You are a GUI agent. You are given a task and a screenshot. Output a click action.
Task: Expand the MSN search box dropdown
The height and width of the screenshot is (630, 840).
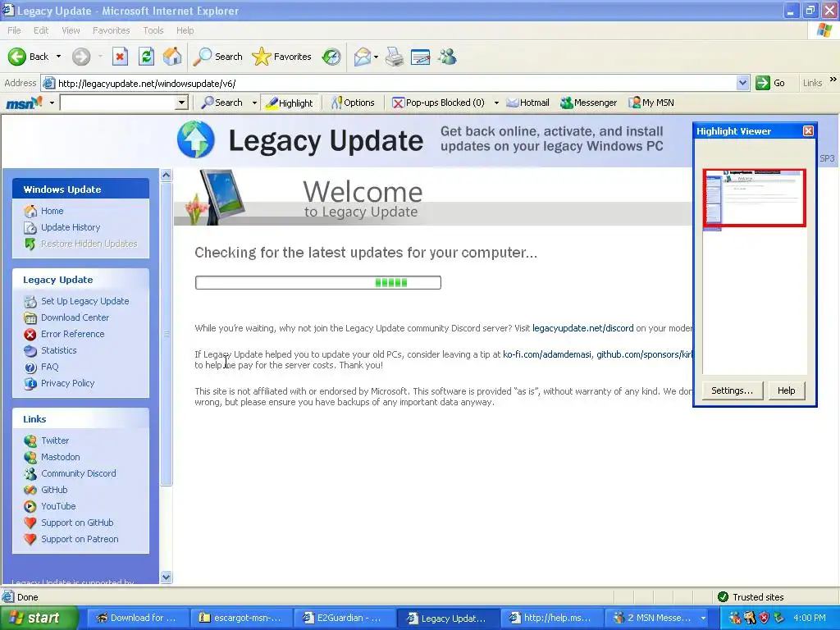click(x=181, y=103)
